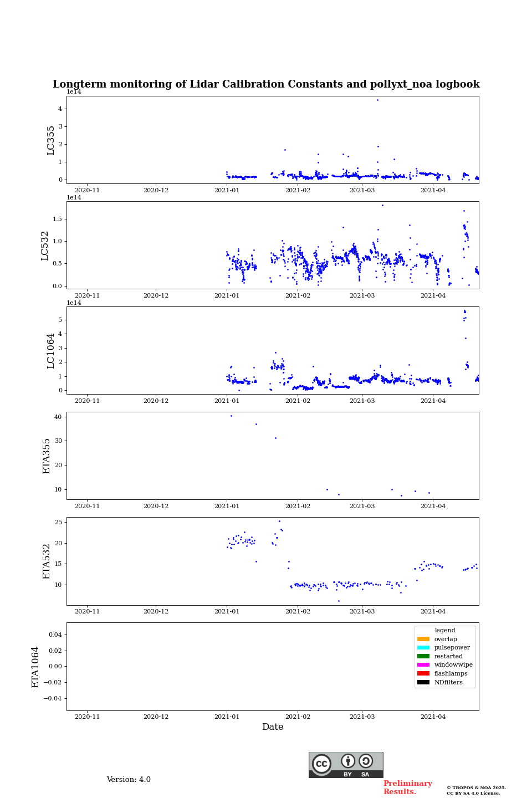Click the Date x-axis label

coord(273,727)
